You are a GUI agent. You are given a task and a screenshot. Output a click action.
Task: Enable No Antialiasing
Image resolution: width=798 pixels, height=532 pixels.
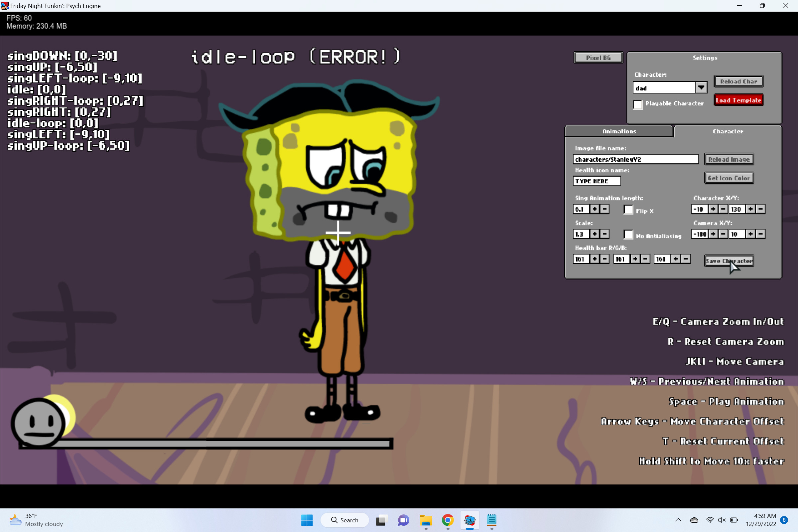[628, 235]
